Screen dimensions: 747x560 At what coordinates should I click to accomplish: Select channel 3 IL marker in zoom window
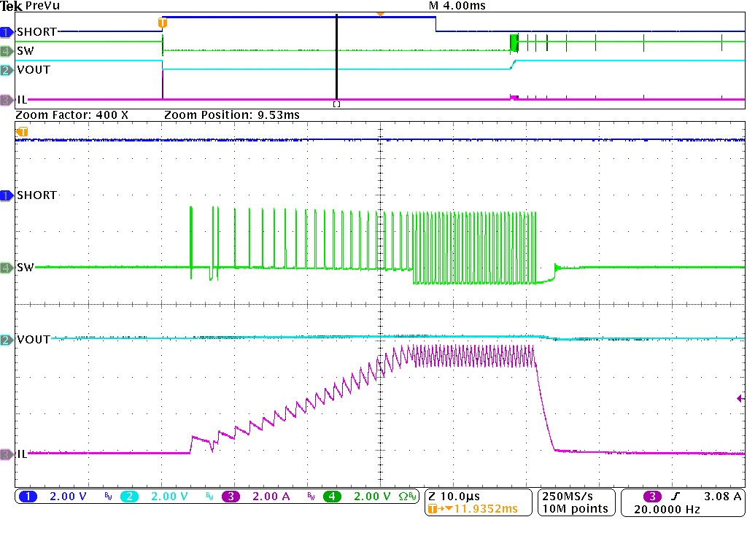coord(7,454)
